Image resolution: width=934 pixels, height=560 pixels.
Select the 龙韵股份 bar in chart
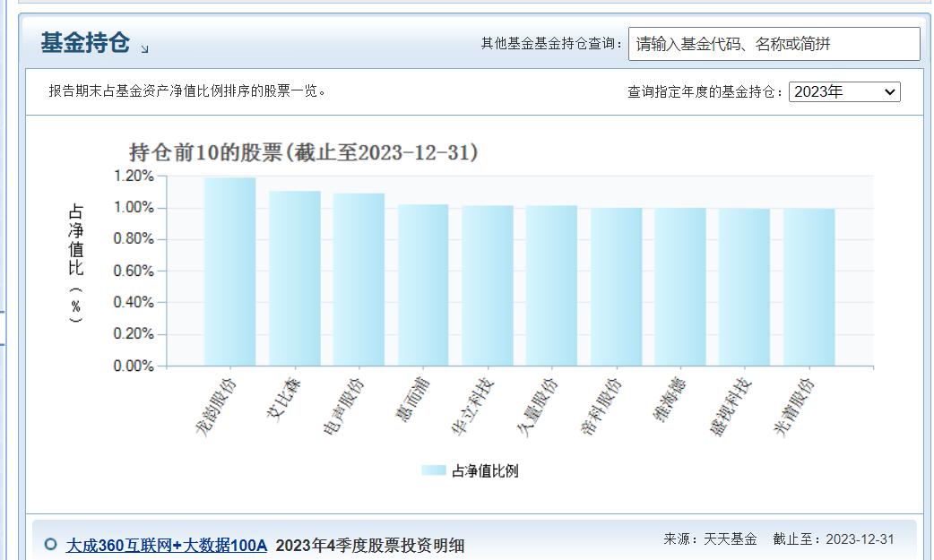(230, 271)
